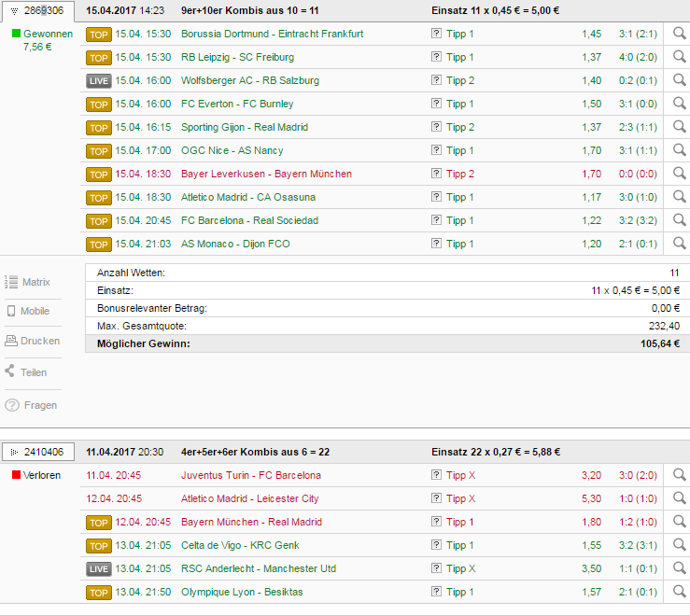
Task: Click magnifier for Atletico Madrid - CA Osasuna
Action: coord(680,197)
